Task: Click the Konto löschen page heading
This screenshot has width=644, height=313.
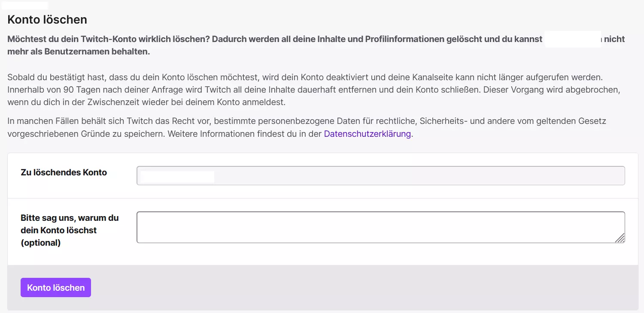Action: pos(47,19)
